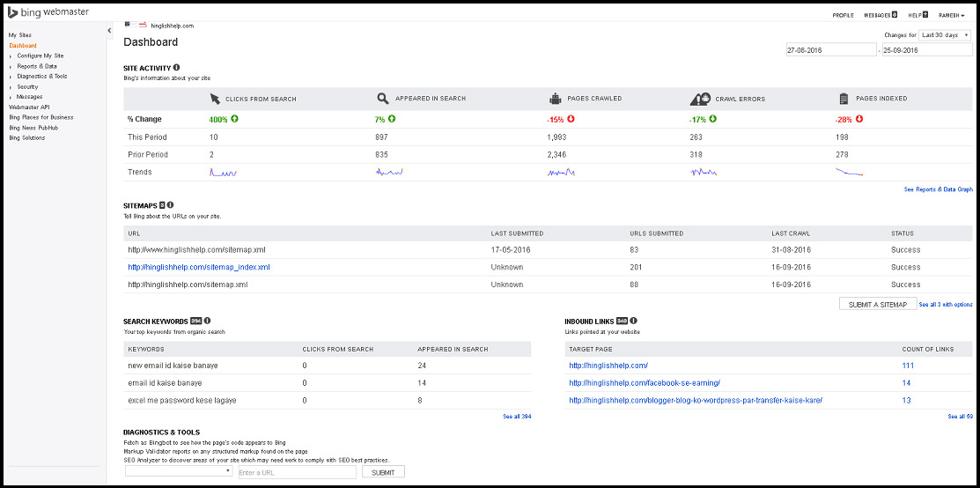The image size is (980, 488).
Task: Select Dashboard in the sidebar
Action: tap(23, 46)
